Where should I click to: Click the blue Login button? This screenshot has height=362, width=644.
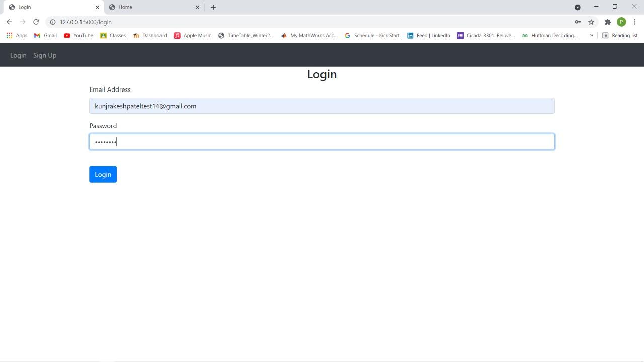(x=103, y=174)
